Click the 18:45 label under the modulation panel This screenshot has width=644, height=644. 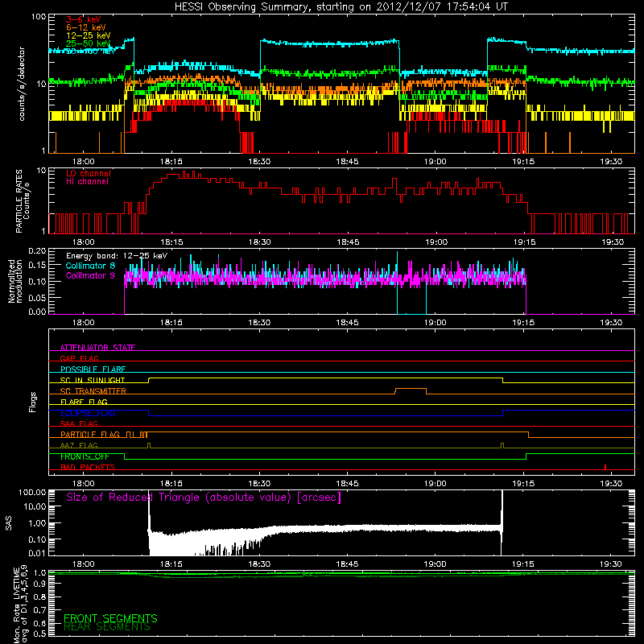tap(347, 323)
